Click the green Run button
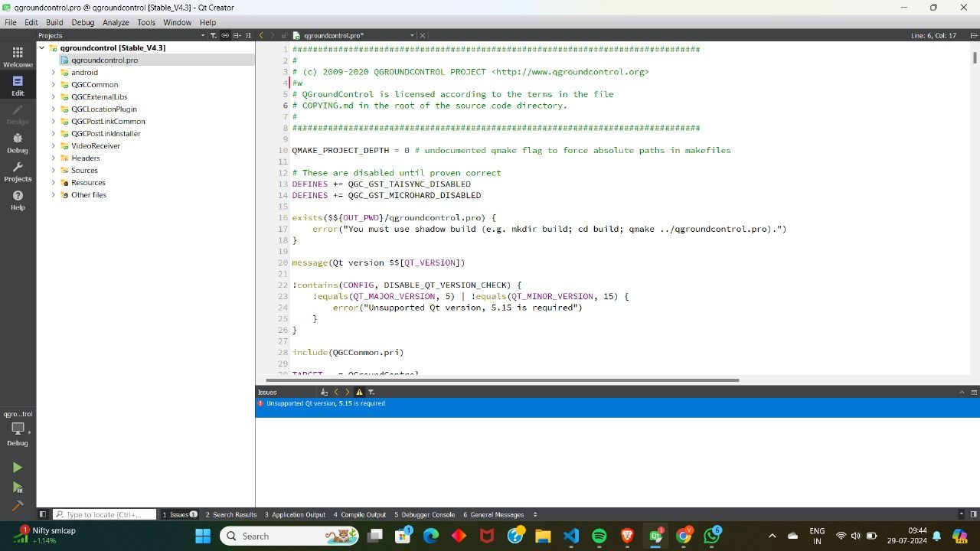Viewport: 980px width, 551px height. tap(18, 467)
